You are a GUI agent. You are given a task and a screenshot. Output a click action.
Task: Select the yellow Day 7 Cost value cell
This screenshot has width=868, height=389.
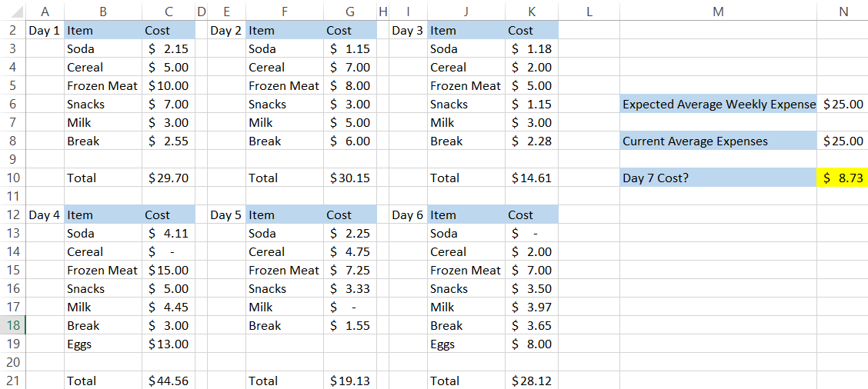coord(843,178)
